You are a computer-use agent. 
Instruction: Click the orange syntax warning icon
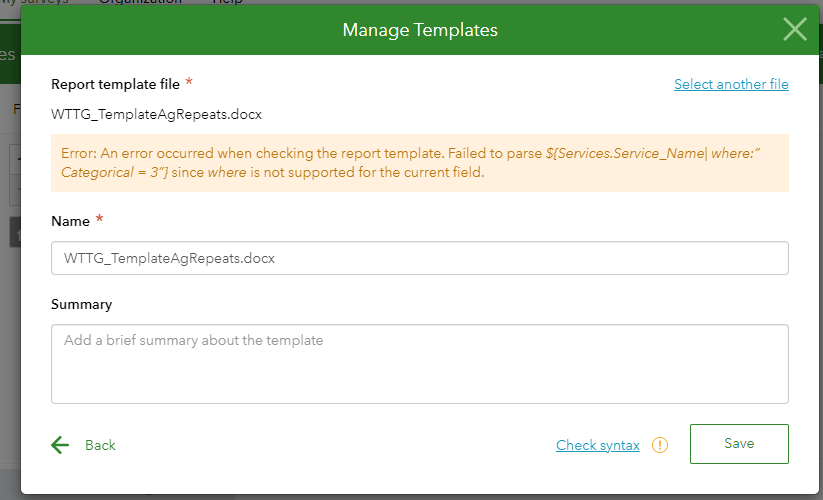click(x=660, y=445)
